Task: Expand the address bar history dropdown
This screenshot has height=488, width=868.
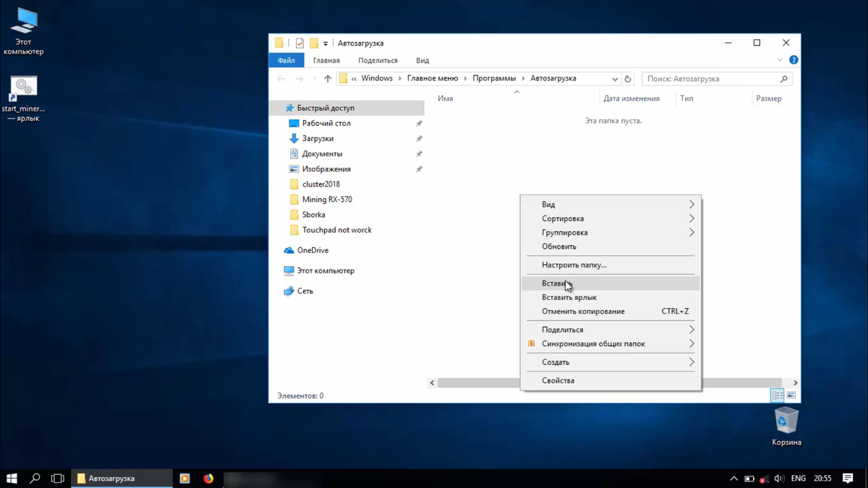Action: tap(615, 79)
